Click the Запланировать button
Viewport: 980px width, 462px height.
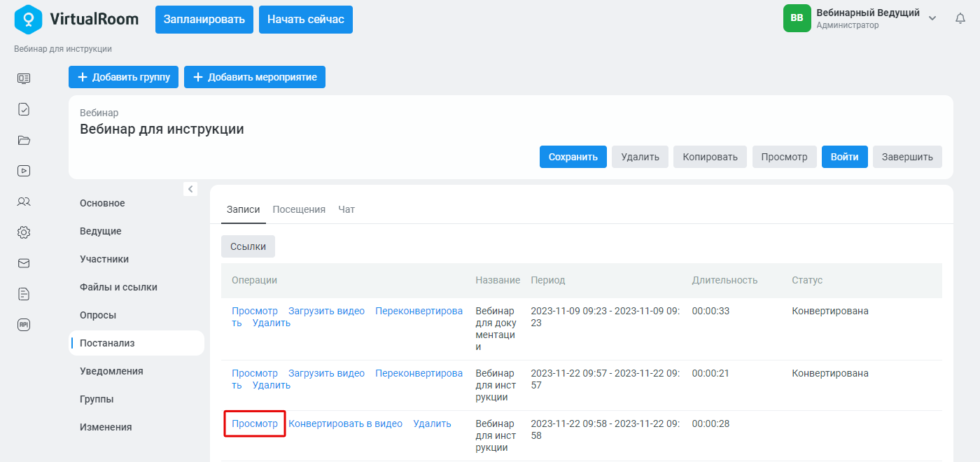204,20
